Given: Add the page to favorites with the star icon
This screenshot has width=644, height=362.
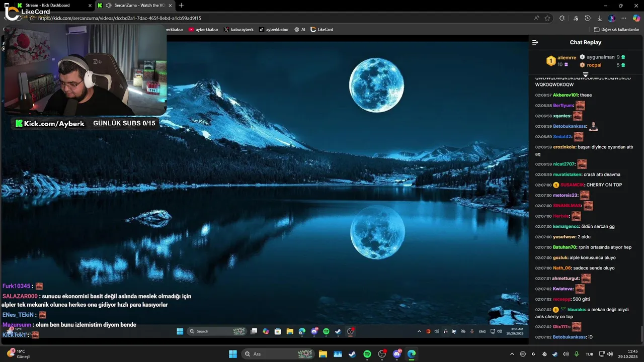Looking at the screenshot, I should (547, 18).
